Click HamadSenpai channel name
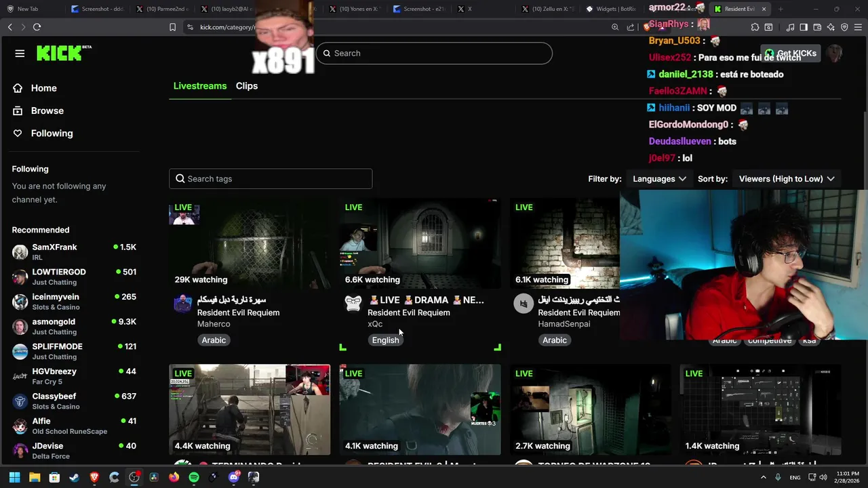The height and width of the screenshot is (488, 868). coord(564,324)
